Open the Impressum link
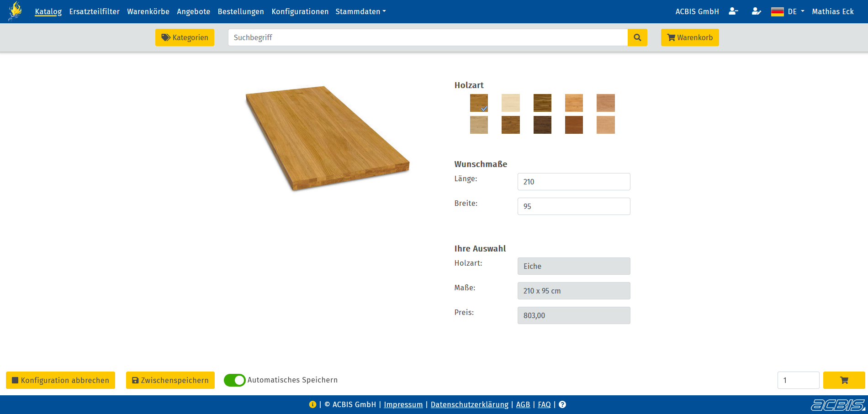868x414 pixels. click(403, 404)
